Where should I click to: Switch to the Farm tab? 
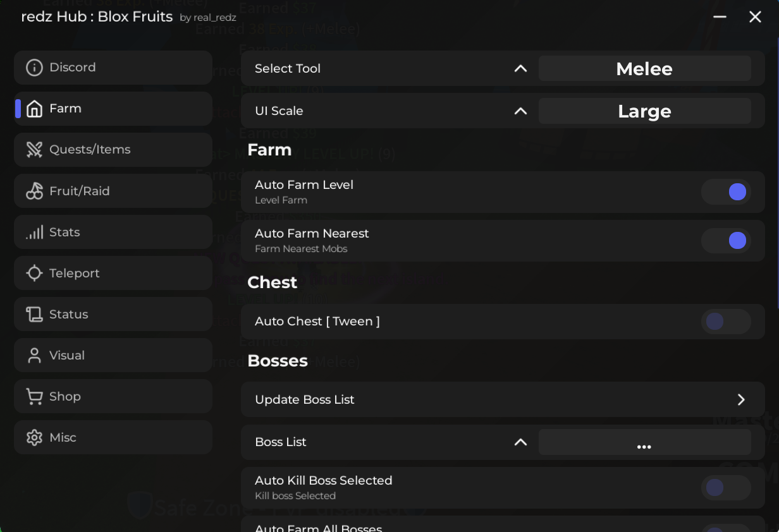pyautogui.click(x=113, y=109)
